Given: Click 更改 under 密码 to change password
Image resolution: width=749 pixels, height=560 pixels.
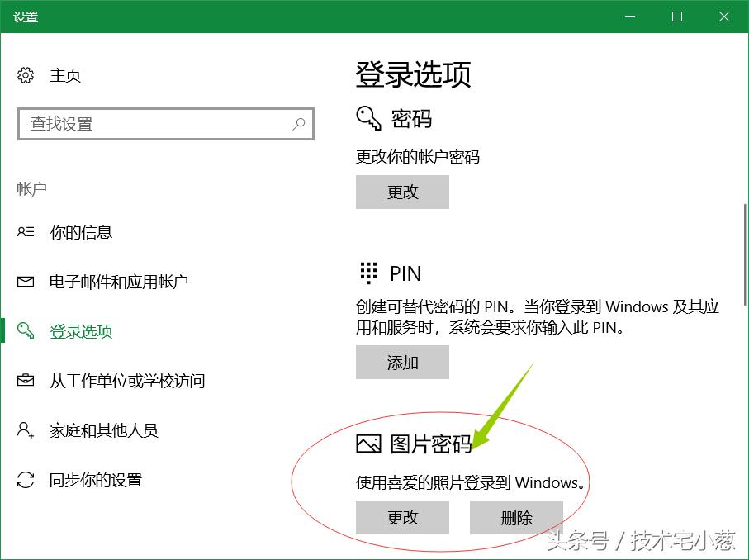Looking at the screenshot, I should point(402,192).
